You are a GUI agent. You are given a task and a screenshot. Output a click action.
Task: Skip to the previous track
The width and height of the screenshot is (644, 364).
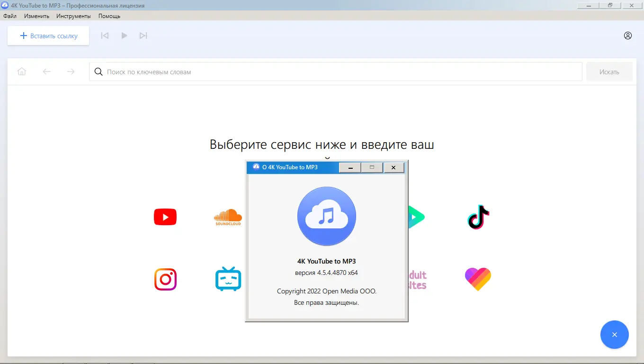tap(105, 35)
